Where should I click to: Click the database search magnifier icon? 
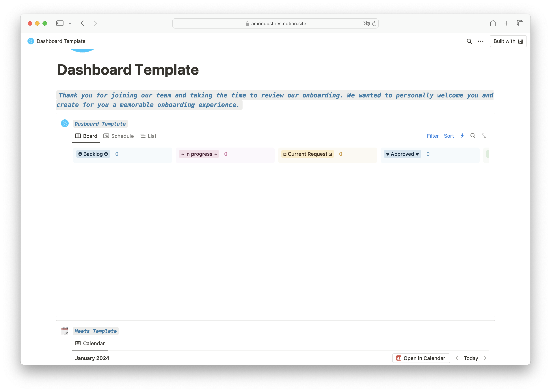pyautogui.click(x=473, y=136)
